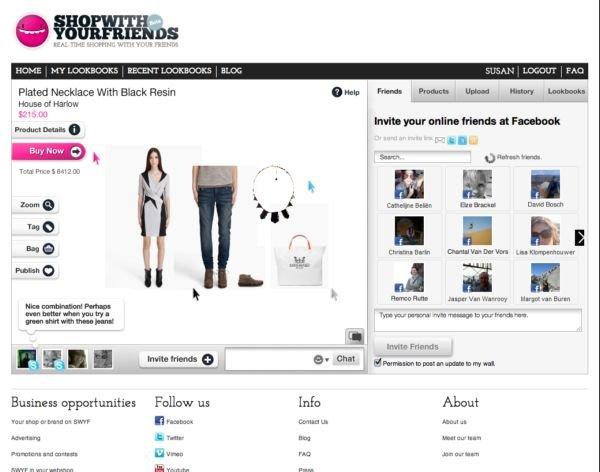Image resolution: width=600 pixels, height=472 pixels.
Task: Switch to the Friends tab
Action: (x=390, y=91)
